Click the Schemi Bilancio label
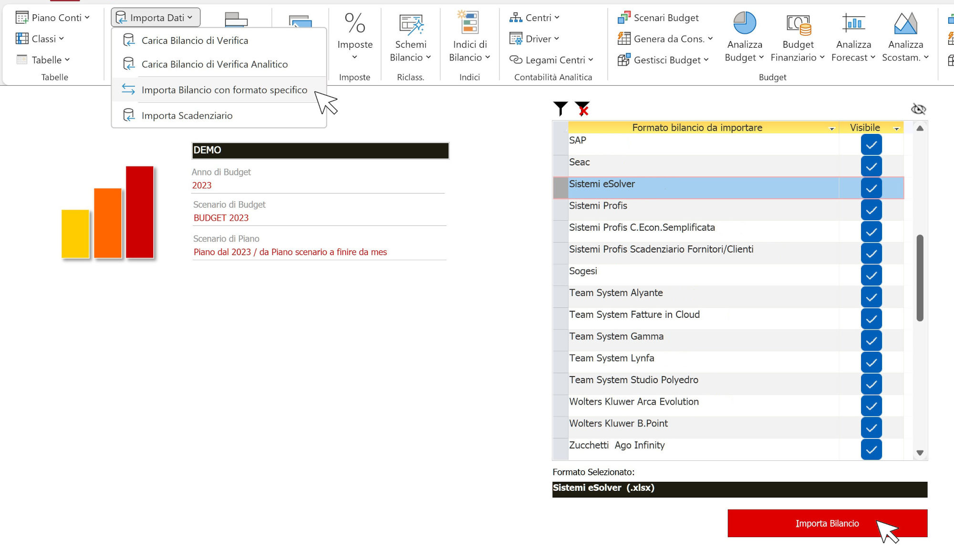954x560 pixels. coord(410,51)
